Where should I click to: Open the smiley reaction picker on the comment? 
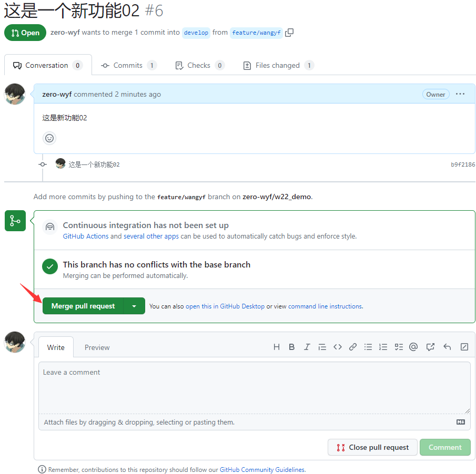[x=49, y=138]
